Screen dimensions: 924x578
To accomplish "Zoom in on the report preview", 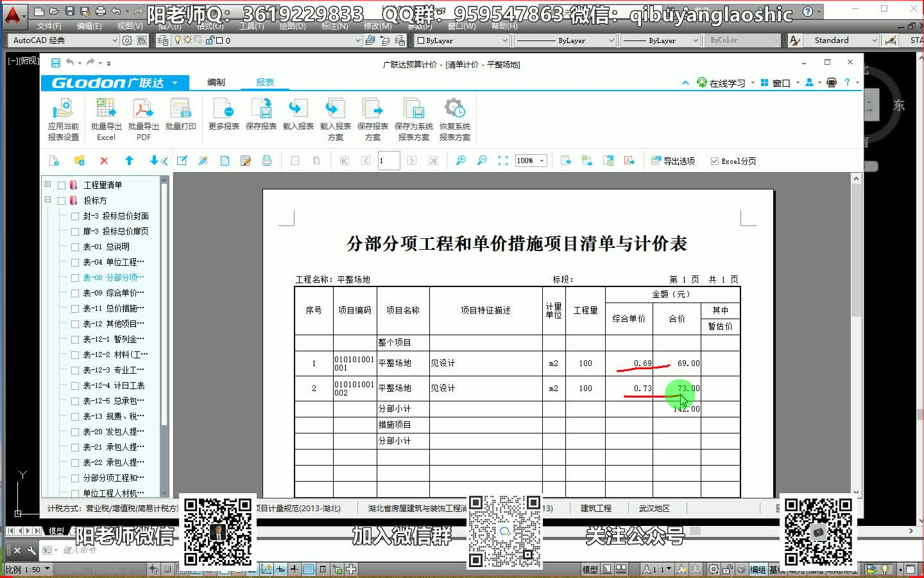I will click(x=461, y=161).
